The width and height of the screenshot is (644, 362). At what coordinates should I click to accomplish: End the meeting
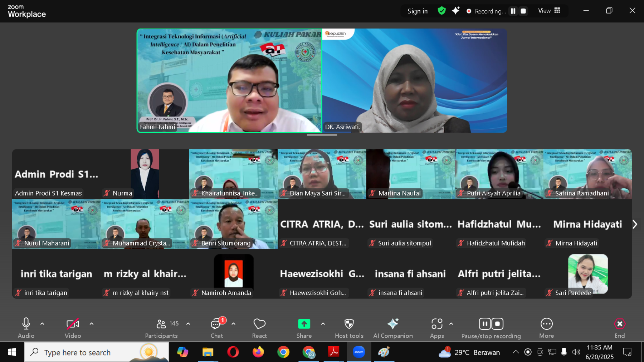619,327
